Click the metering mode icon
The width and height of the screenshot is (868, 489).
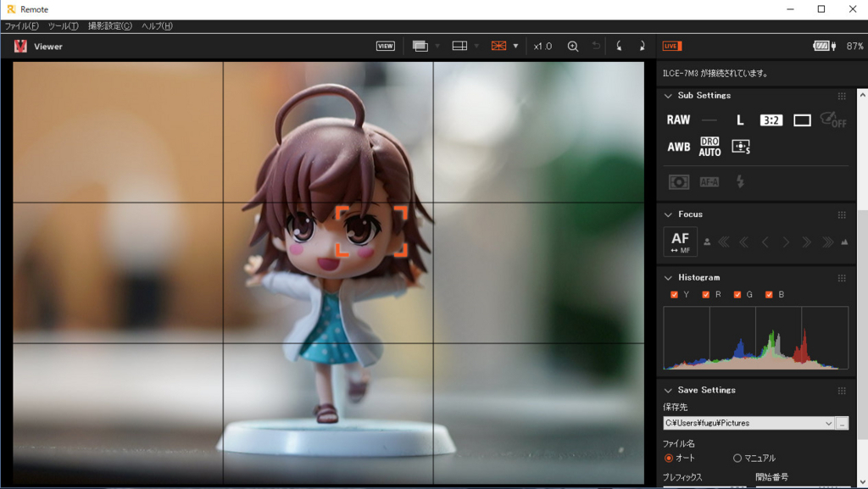click(679, 181)
